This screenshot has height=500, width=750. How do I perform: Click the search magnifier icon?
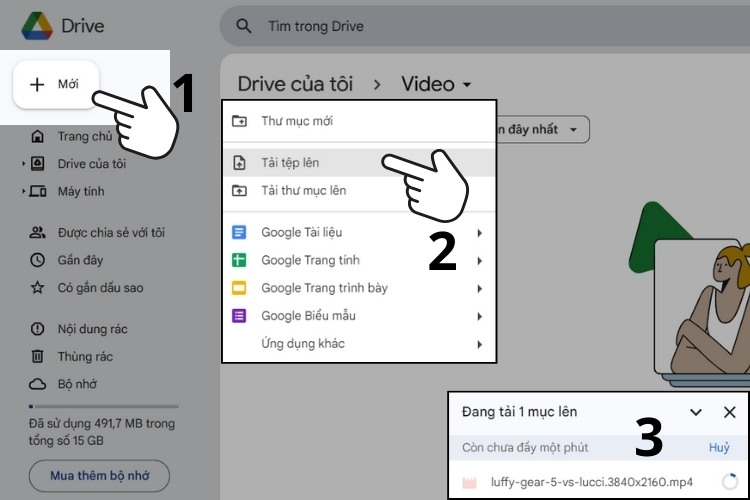tap(243, 26)
